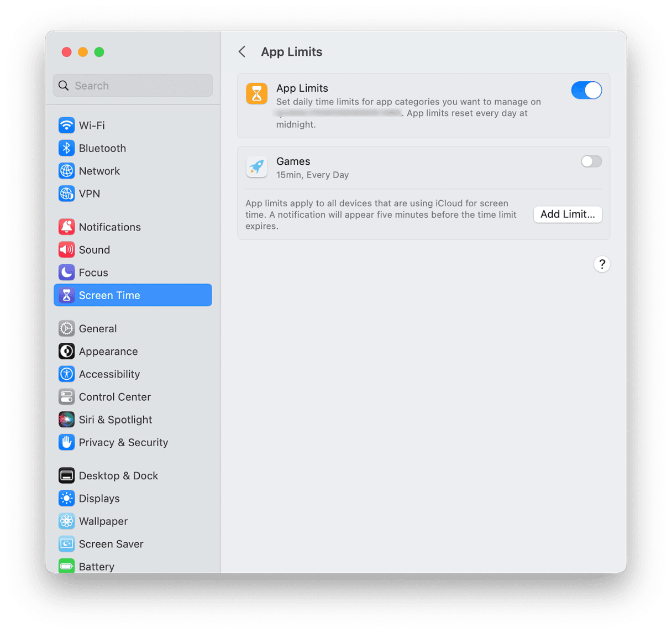Image resolution: width=672 pixels, height=633 pixels.
Task: Click the Games limit row title
Action: (293, 161)
